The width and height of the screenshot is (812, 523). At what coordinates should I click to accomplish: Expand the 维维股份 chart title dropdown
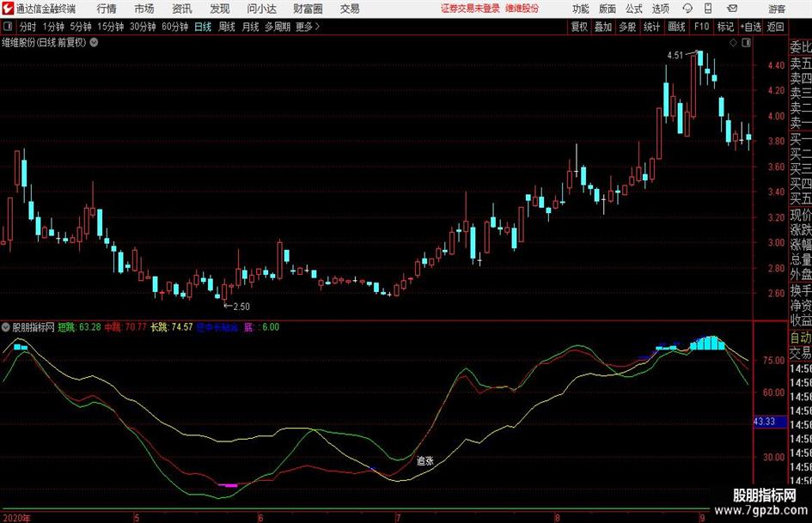click(x=94, y=42)
